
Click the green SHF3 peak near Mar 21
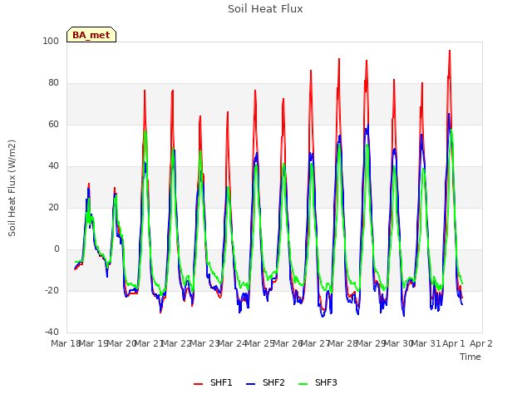[x=145, y=132]
